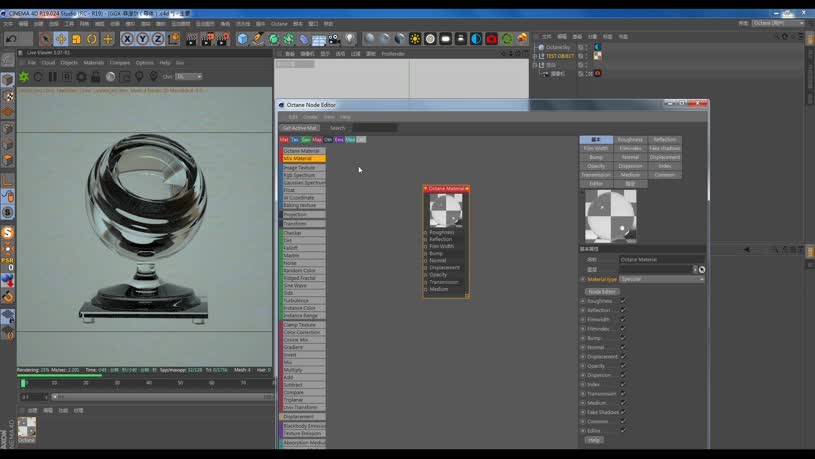815x459 pixels.
Task: Click the Light bulb object icon
Action: 350,39
